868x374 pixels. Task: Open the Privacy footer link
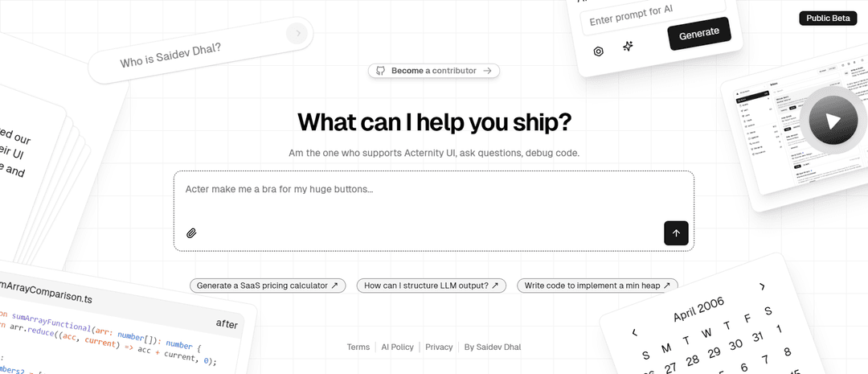pos(439,347)
